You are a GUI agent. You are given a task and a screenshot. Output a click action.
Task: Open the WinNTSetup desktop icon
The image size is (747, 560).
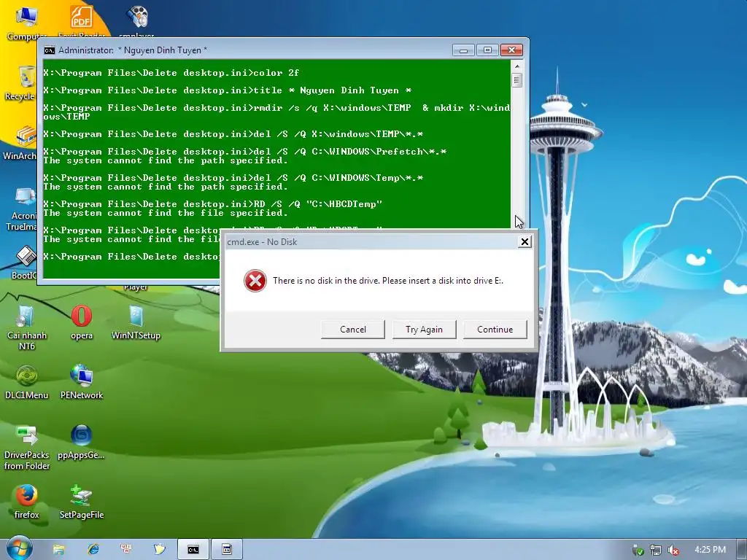(x=136, y=322)
